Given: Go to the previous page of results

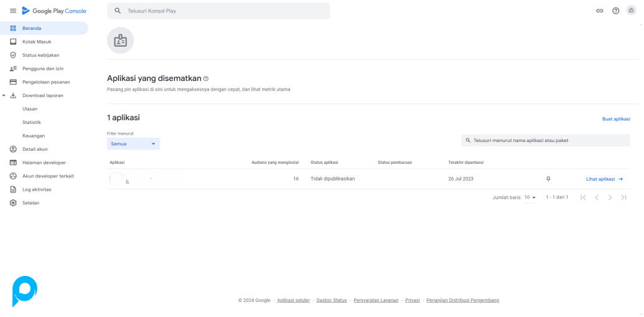Looking at the screenshot, I should [597, 197].
